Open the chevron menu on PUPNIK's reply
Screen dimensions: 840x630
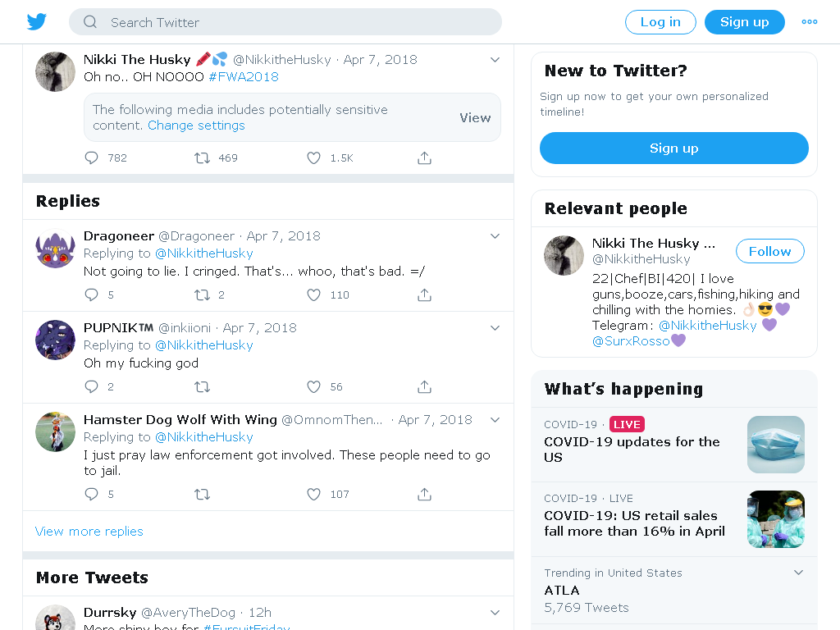click(495, 328)
